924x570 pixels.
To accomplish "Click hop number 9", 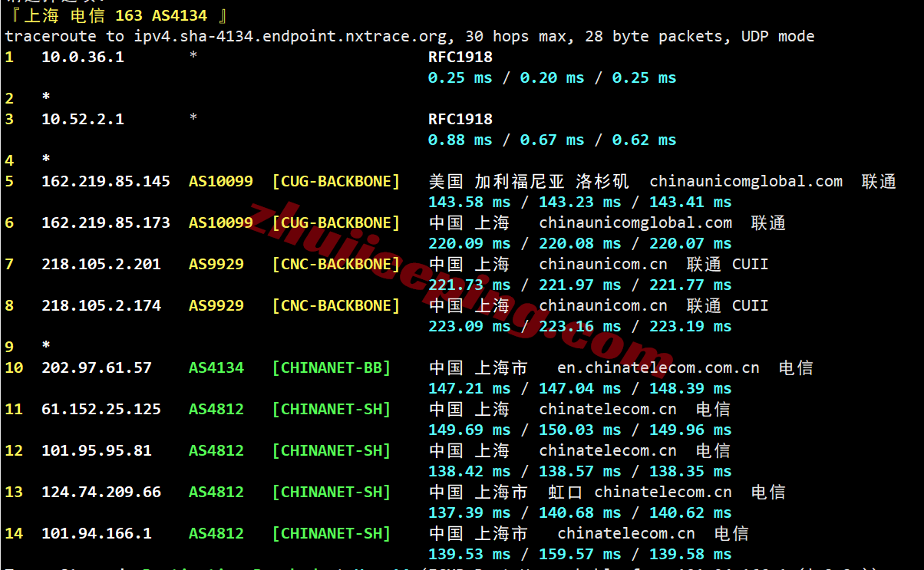I will click(x=9, y=347).
